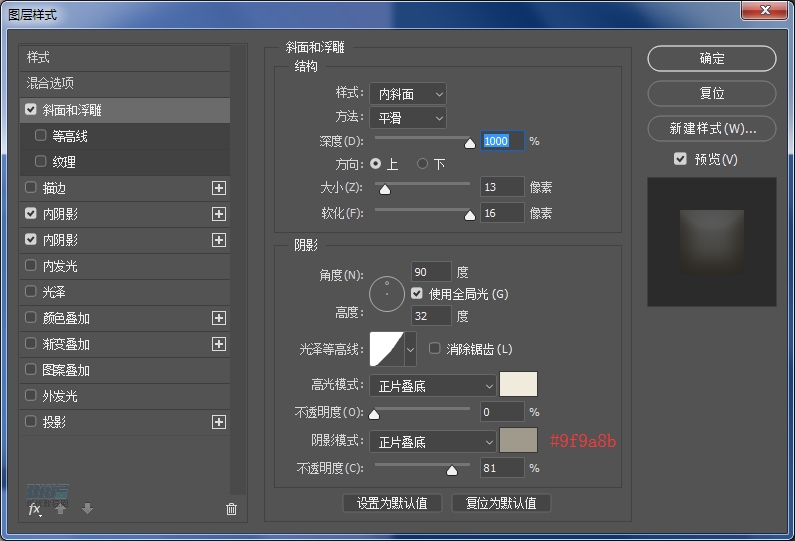Open 样式 dropdown showing 内斜面
This screenshot has height=541, width=795.
click(408, 94)
